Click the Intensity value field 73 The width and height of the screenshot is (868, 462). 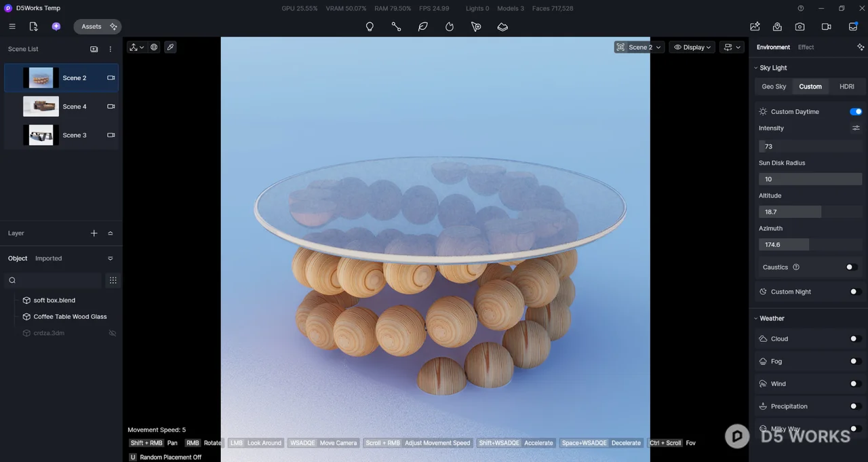810,147
